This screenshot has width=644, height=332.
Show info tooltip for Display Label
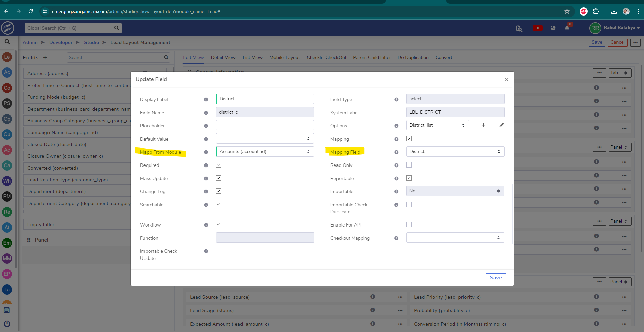(x=206, y=99)
